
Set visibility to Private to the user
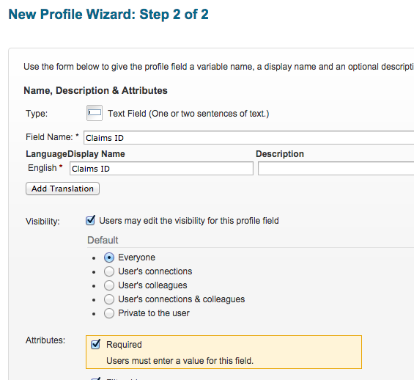click(x=109, y=313)
